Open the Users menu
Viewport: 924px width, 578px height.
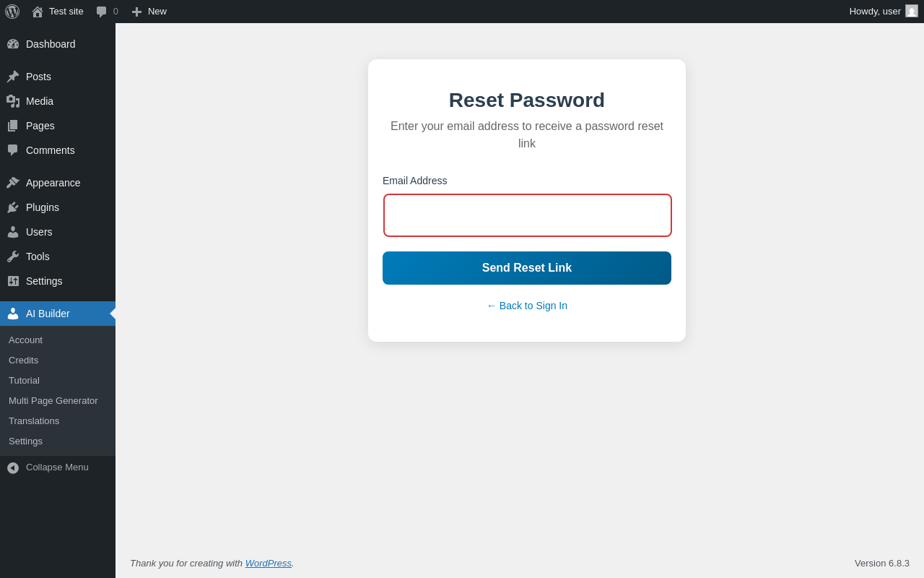[39, 232]
